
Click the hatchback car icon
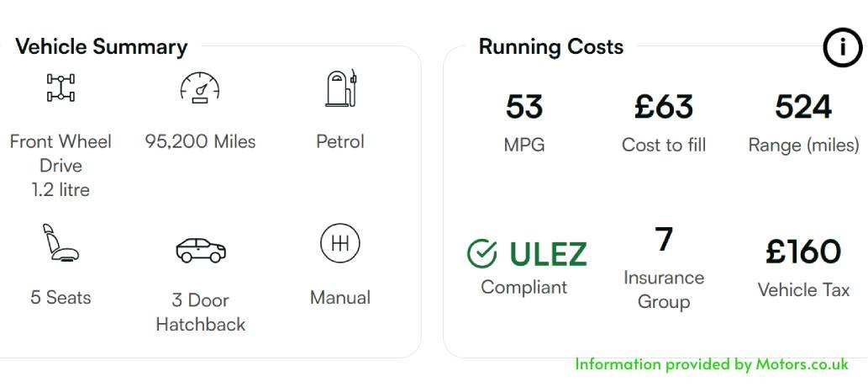(200, 250)
